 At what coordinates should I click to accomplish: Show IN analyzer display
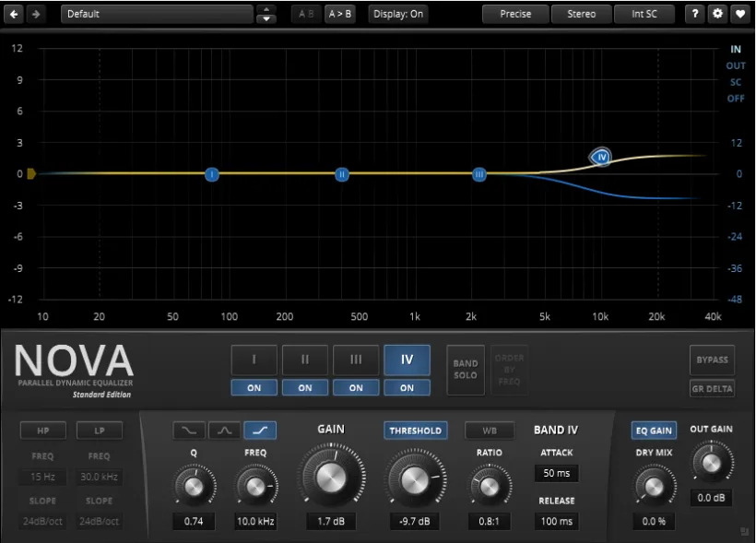[x=736, y=49]
